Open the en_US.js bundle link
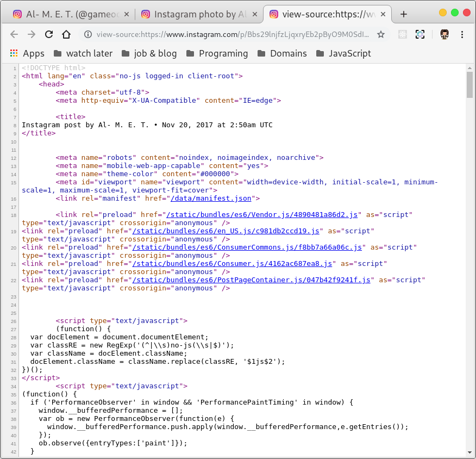The width and height of the screenshot is (476, 459). click(226, 231)
